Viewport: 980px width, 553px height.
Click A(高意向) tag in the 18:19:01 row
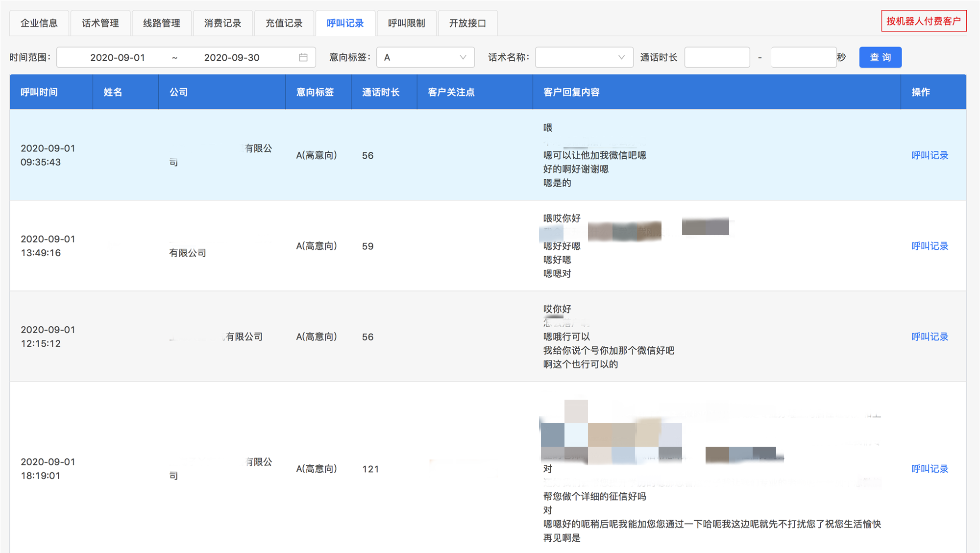[317, 469]
